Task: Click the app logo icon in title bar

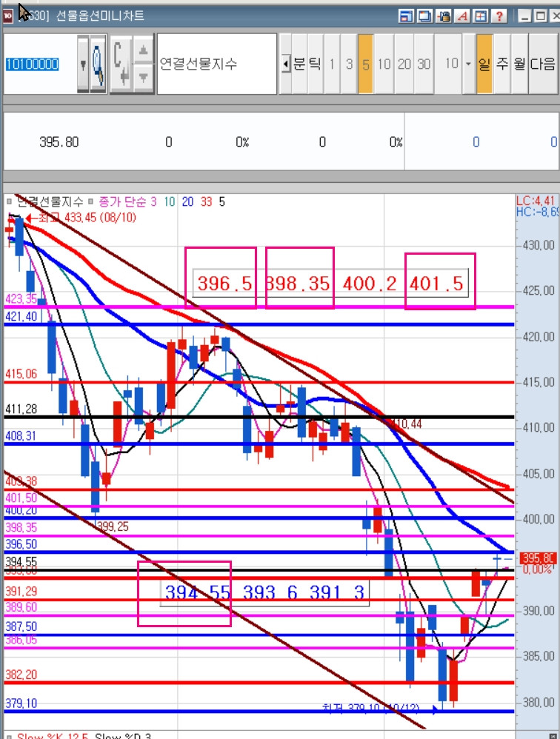Action: coord(8,16)
